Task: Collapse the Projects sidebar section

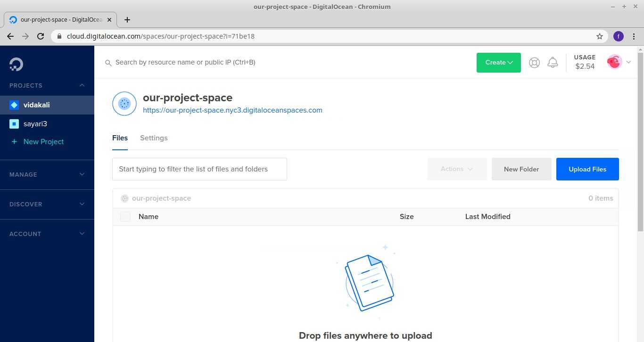Action: pyautogui.click(x=82, y=85)
